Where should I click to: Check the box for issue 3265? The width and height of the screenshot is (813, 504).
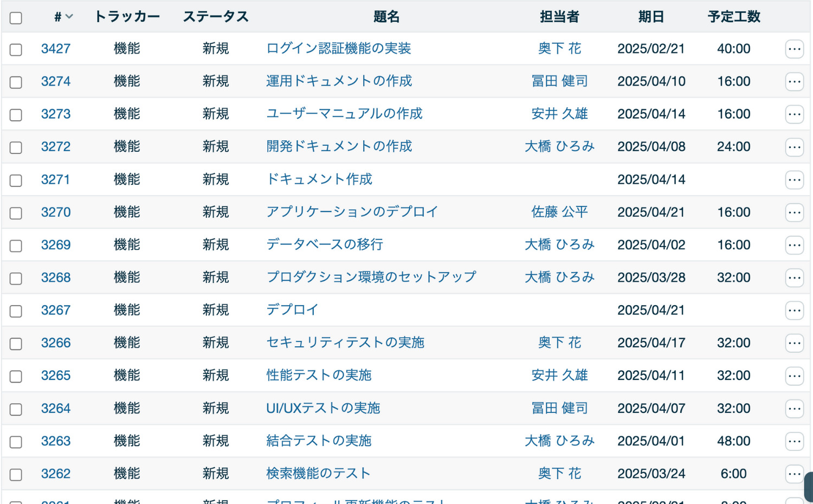(x=16, y=377)
